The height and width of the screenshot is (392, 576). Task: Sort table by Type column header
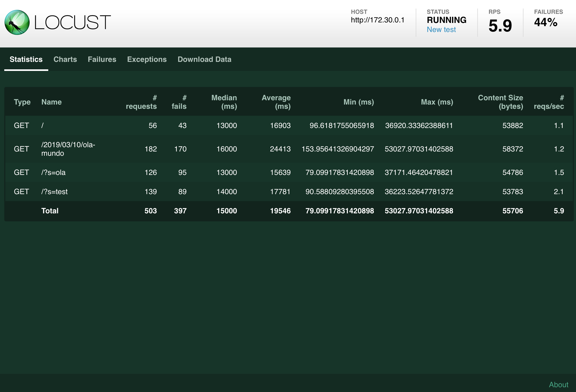point(22,102)
